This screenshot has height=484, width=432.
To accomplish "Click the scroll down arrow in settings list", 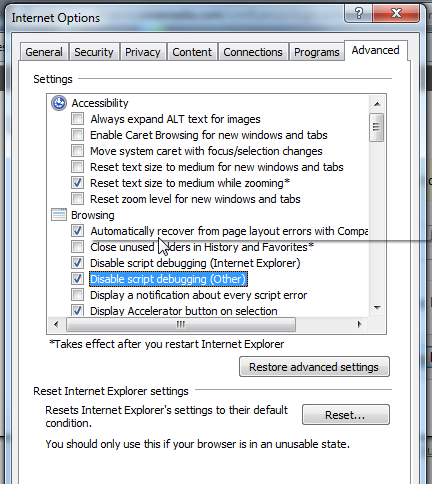I will coord(377,307).
